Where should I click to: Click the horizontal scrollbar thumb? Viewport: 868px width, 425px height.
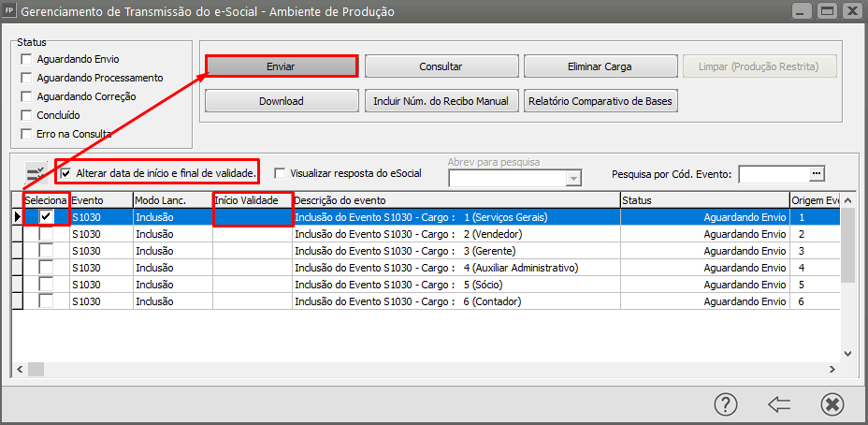click(36, 369)
